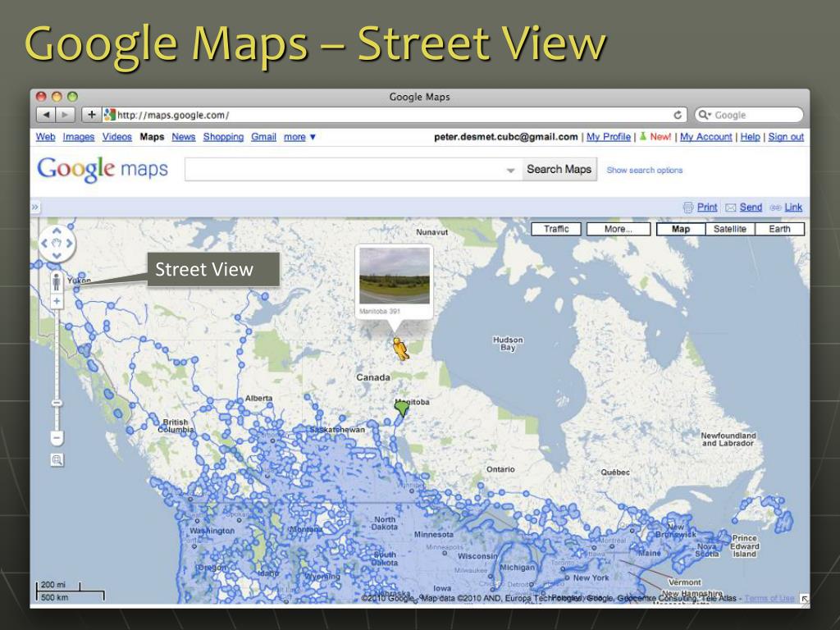Open My Profile
This screenshot has width=840, height=630.
609,137
